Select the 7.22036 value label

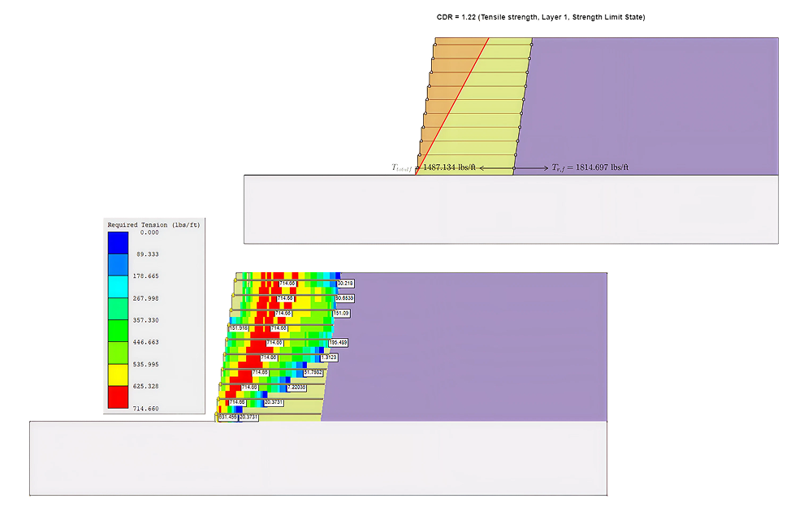click(x=296, y=388)
